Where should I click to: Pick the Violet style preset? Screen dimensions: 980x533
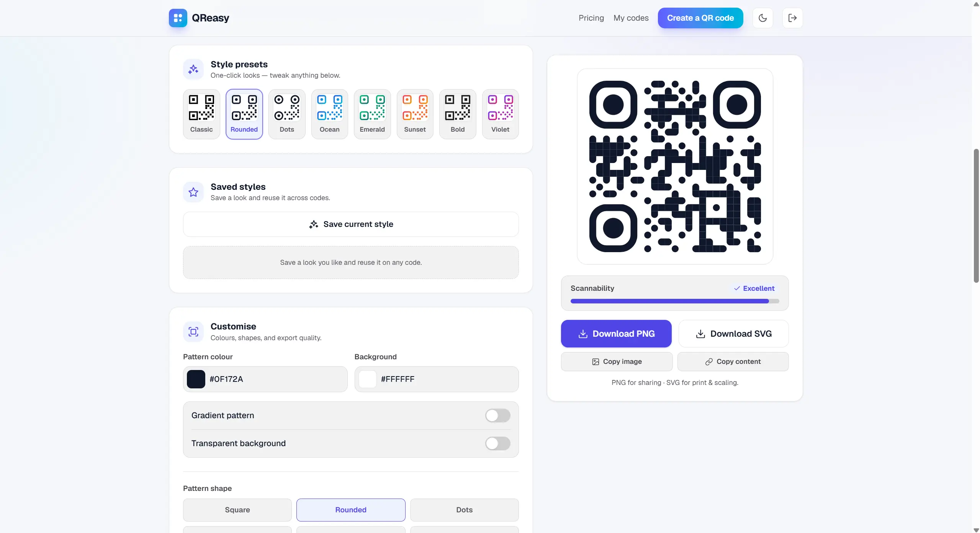(501, 114)
